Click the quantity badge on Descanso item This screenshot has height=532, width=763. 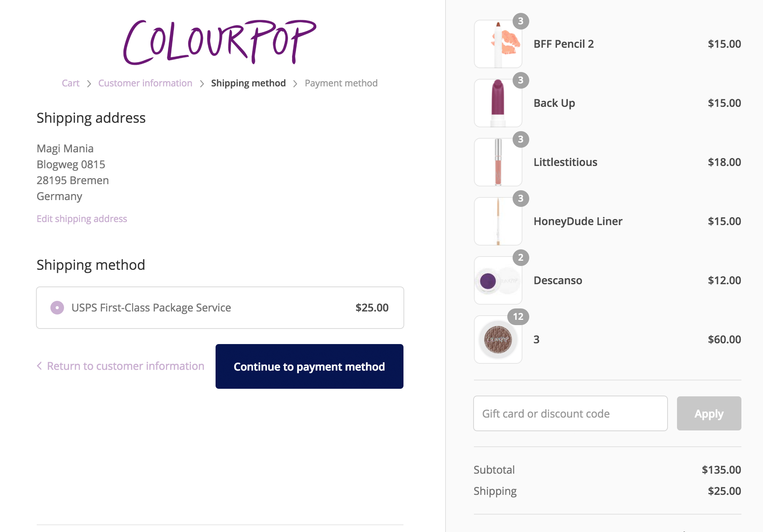tap(521, 258)
